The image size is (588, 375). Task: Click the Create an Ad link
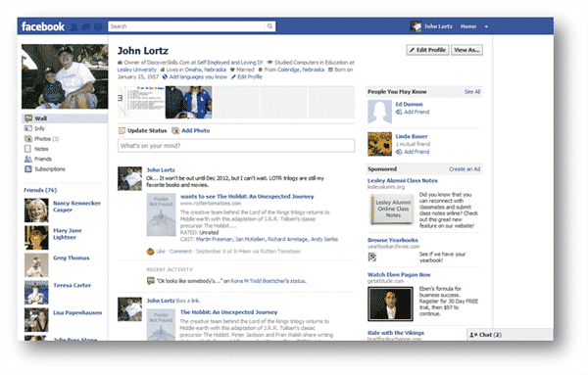pos(465,169)
